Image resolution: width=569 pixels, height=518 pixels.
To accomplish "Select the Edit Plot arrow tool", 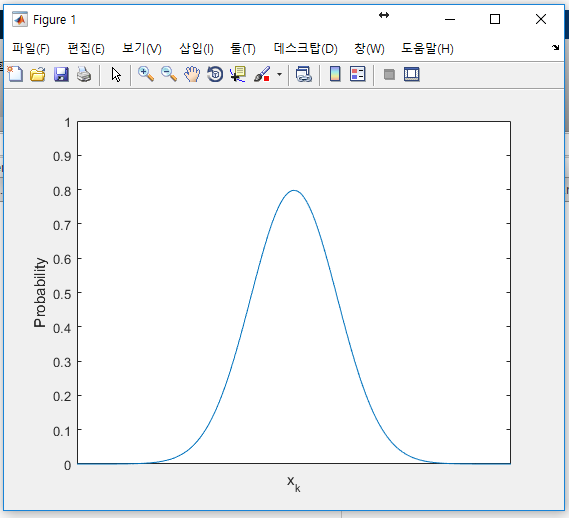I will coord(116,75).
